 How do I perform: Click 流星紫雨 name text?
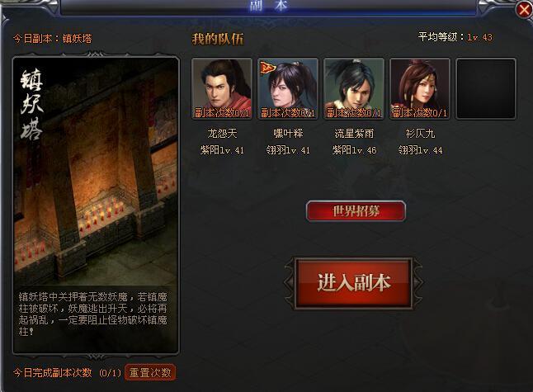(x=354, y=133)
